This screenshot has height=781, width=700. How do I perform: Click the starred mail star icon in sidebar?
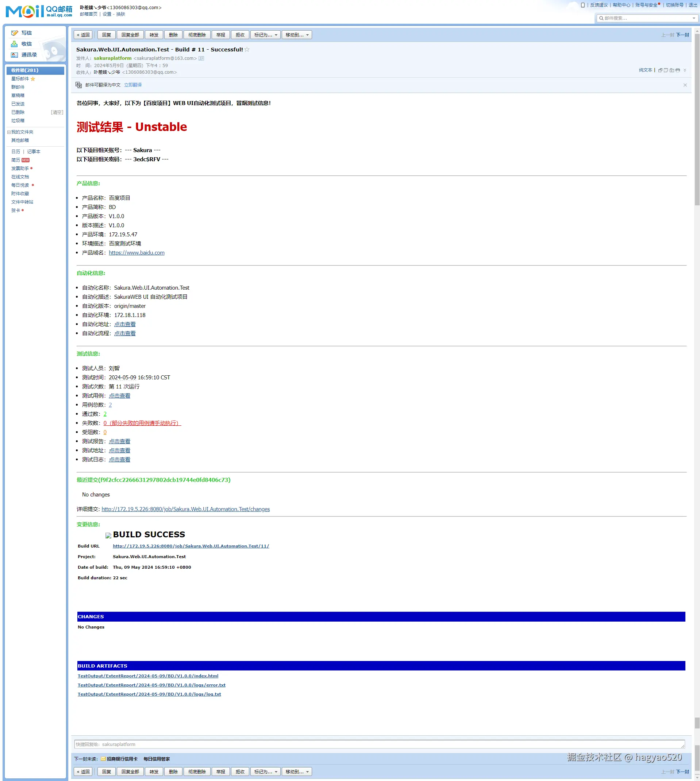pyautogui.click(x=33, y=79)
